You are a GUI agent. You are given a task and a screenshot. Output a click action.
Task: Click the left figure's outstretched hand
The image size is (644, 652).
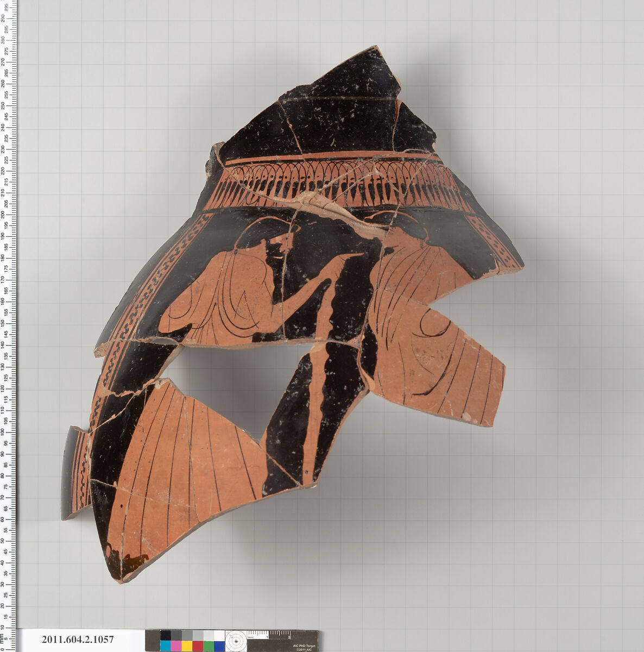[345, 261]
